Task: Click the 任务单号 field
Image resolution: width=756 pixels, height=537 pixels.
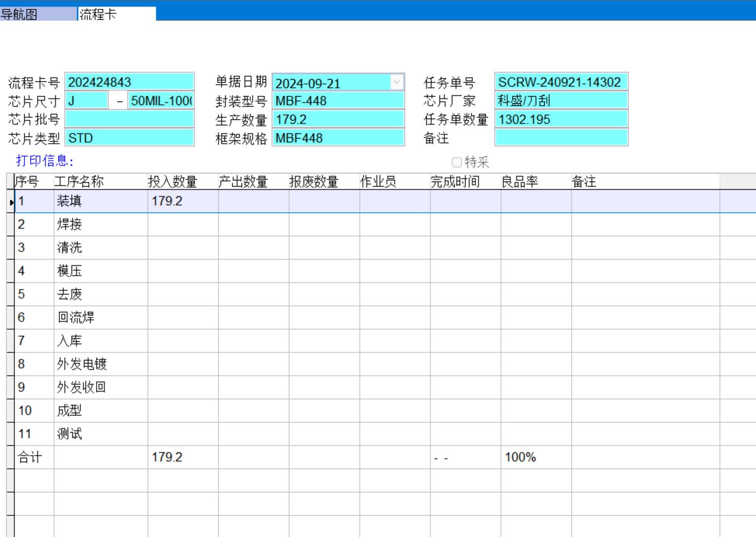Action: tap(561, 82)
